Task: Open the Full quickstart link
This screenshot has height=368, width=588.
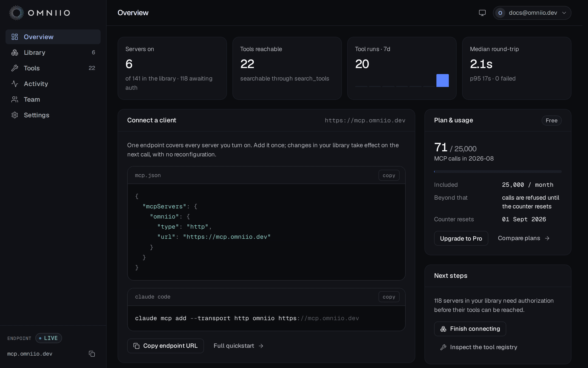Action: 238,346
